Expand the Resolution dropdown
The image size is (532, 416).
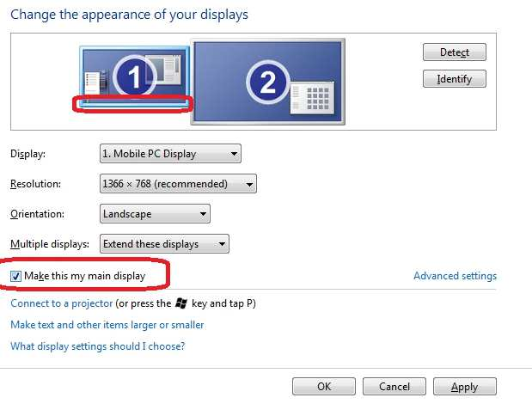[178, 184]
